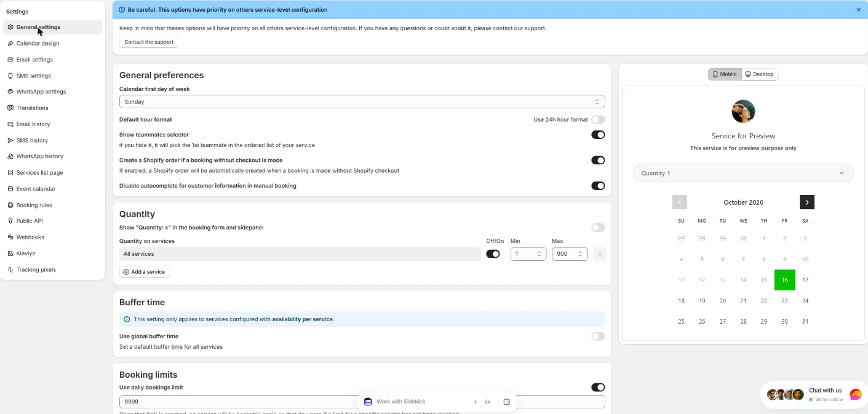Click the Public API icon
The image size is (868, 414).
coord(10,221)
